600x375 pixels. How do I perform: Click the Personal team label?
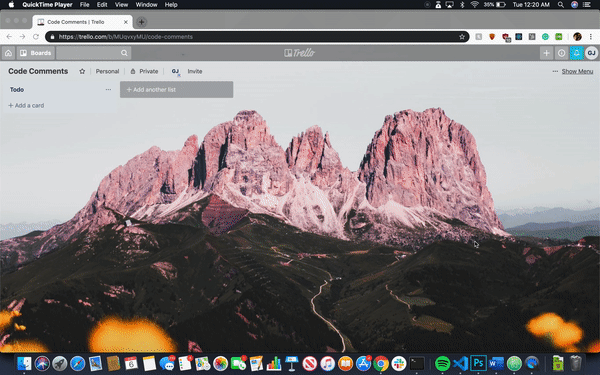[x=107, y=71]
